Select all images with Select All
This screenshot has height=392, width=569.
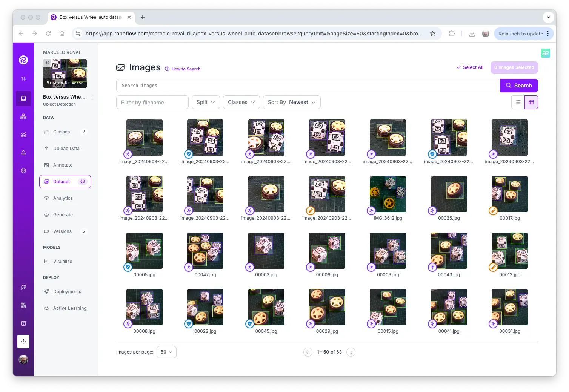pos(470,67)
